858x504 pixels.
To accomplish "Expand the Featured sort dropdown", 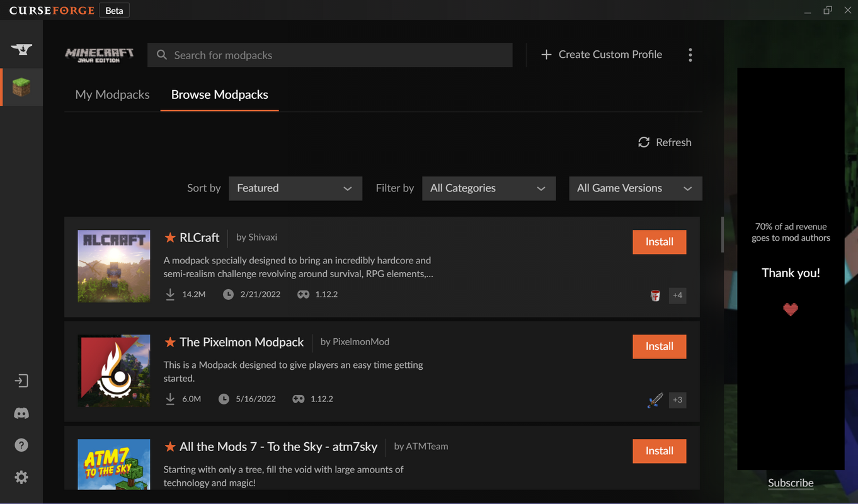I will point(295,188).
